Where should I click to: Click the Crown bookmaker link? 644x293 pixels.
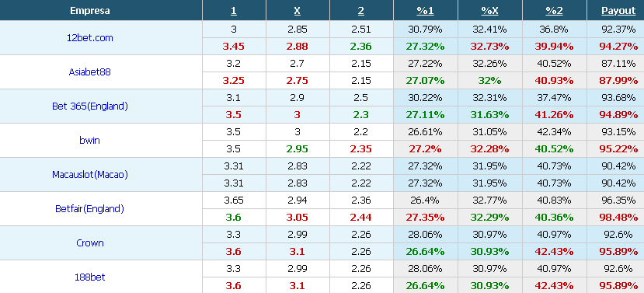click(x=90, y=242)
